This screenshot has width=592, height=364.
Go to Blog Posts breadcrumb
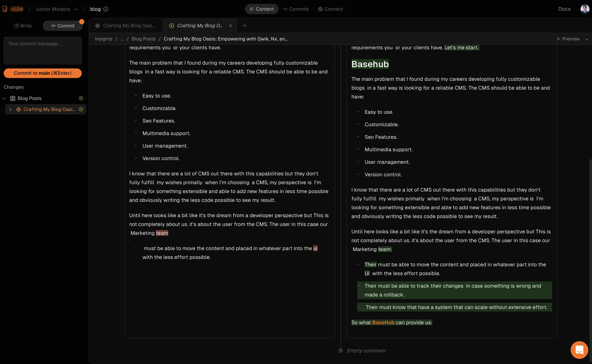coord(143,39)
